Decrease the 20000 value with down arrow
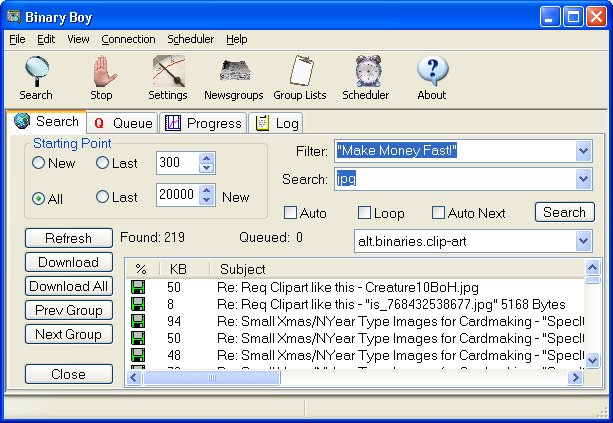Viewport: 613px width, 423px height. point(207,200)
